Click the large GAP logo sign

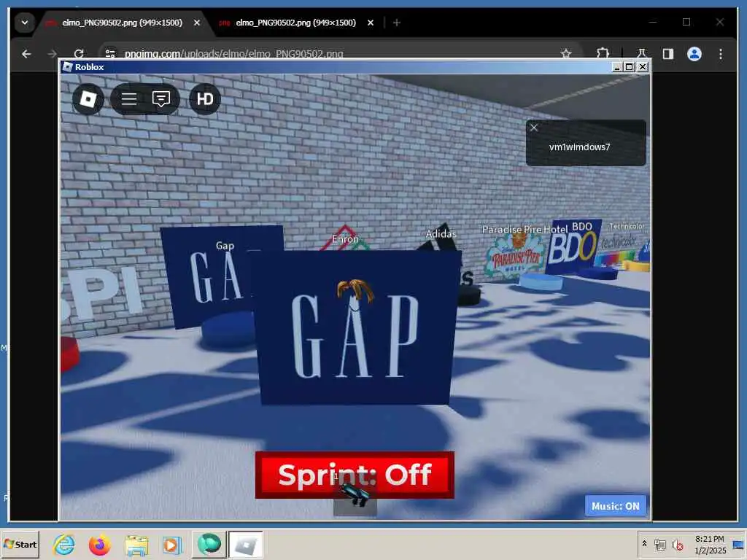[x=354, y=328]
